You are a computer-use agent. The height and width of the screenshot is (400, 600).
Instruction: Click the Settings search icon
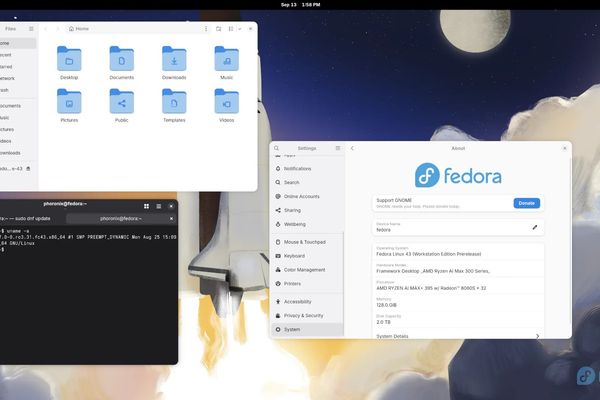point(277,148)
